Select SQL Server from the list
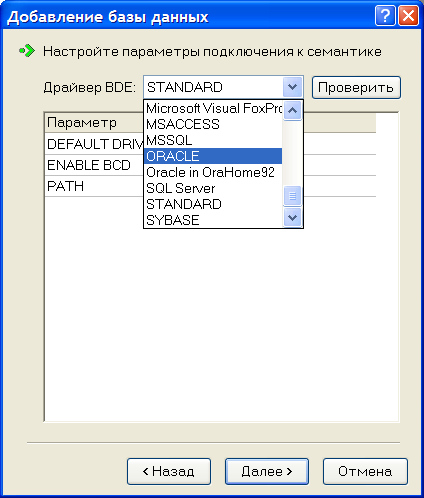 tap(213, 188)
